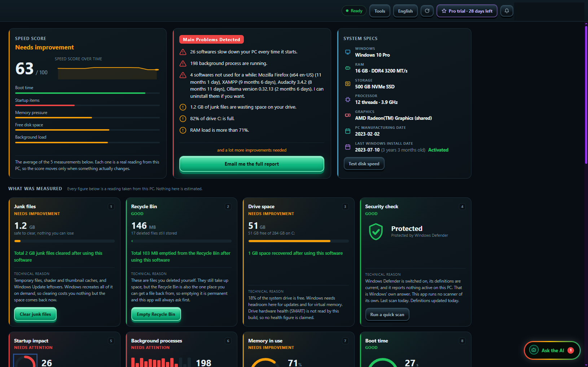Click the green Protected shield icon
Image resolution: width=588 pixels, height=367 pixels.
[x=376, y=232]
